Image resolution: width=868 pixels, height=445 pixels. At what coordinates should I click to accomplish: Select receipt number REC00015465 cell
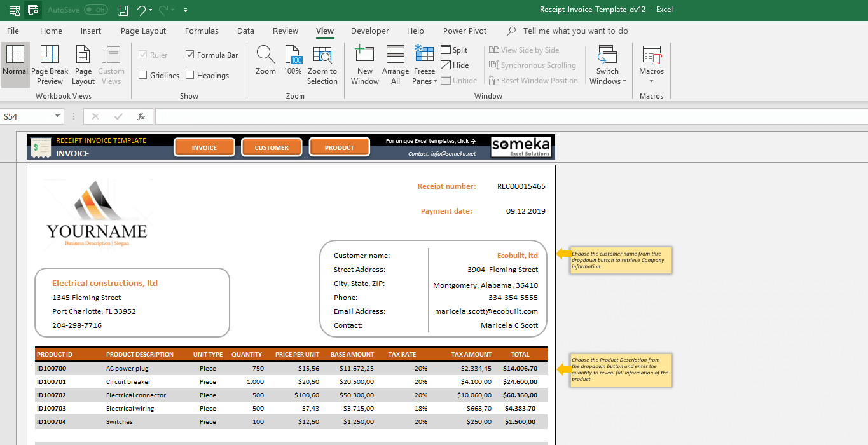tap(521, 186)
